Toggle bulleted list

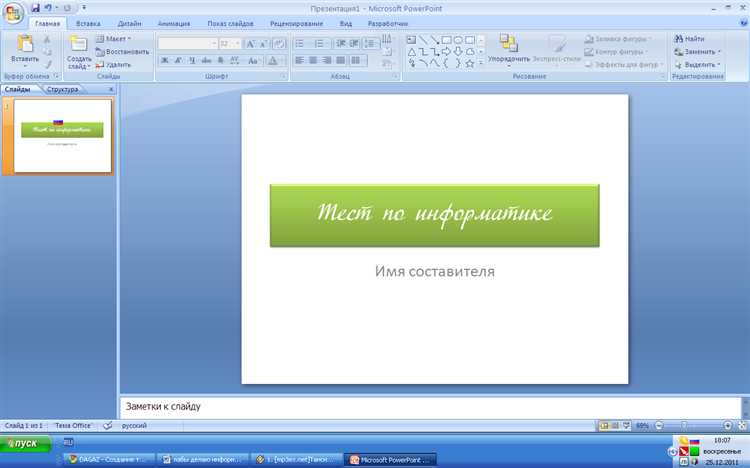click(301, 44)
